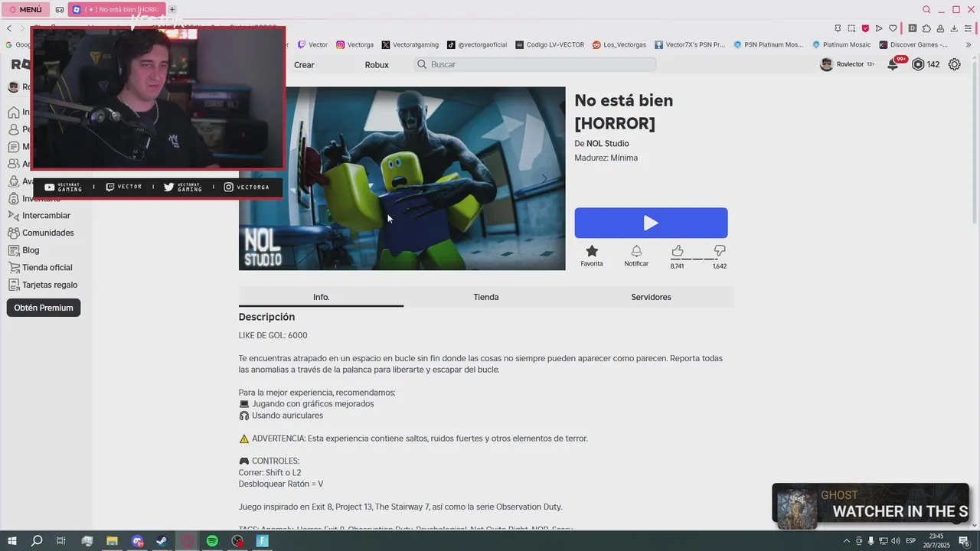Click the Comunidades sidebar icon
The image size is (980, 551).
pyautogui.click(x=13, y=233)
